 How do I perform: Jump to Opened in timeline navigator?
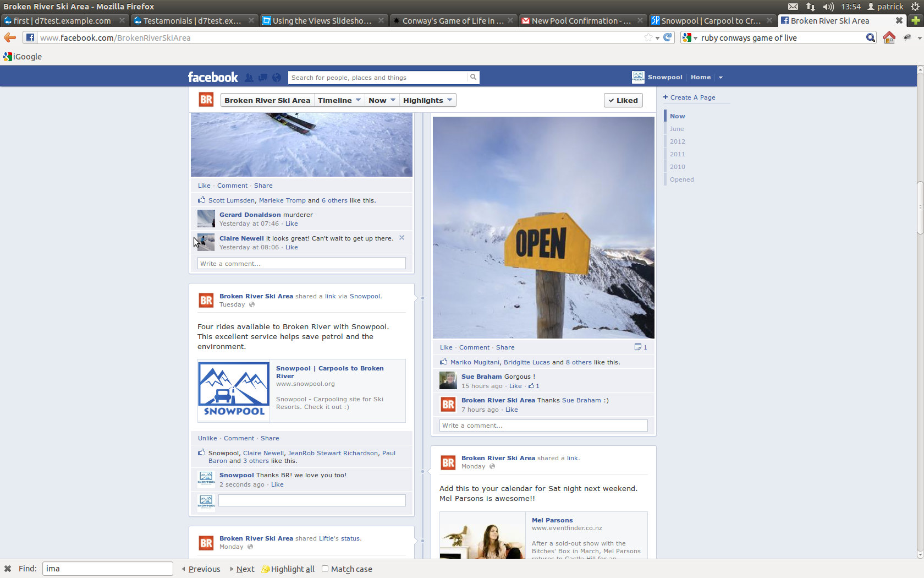point(681,179)
